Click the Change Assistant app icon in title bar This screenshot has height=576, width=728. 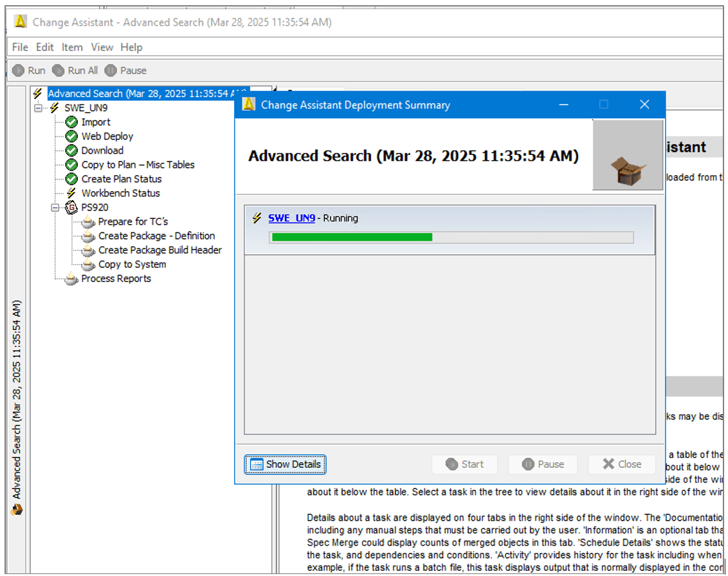[20, 22]
